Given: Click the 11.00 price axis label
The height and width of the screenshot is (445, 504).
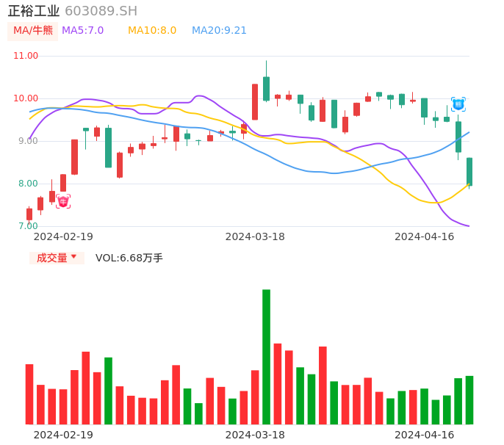Looking at the screenshot, I should pos(26,56).
